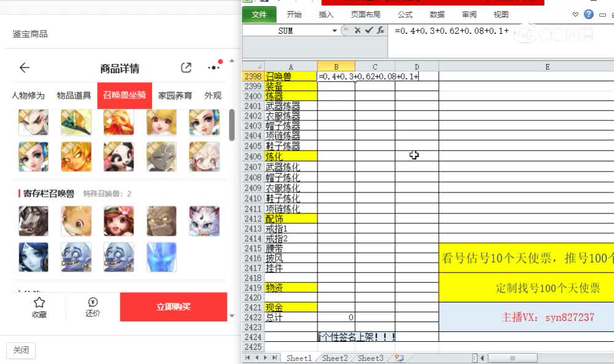614x364 pixels.
Task: Go to previous sheet navigation arrow
Action: pos(257,357)
